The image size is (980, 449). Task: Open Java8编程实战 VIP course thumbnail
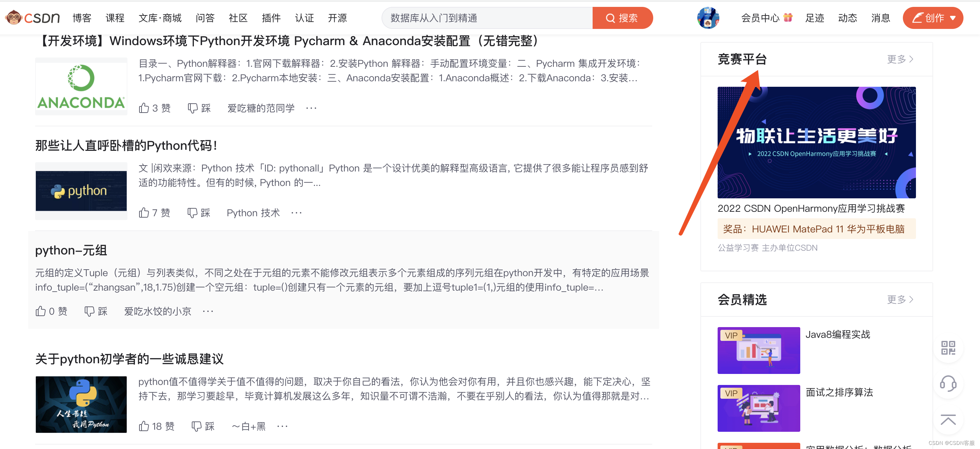[759, 350]
